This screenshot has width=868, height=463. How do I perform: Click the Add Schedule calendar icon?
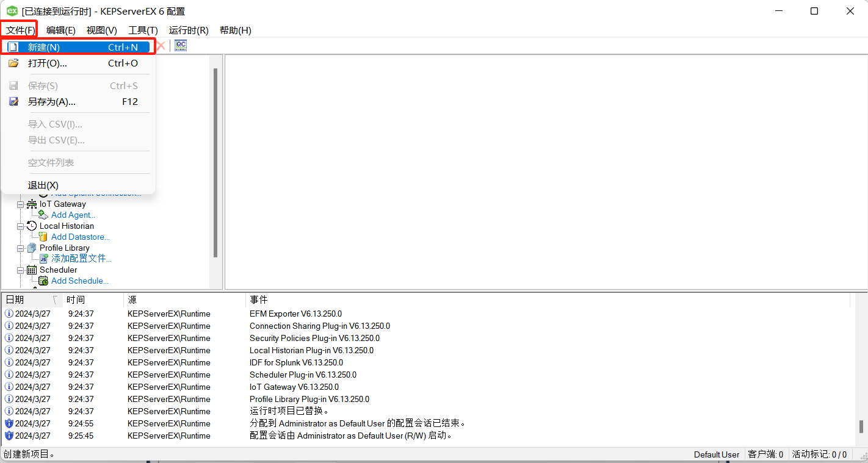43,281
